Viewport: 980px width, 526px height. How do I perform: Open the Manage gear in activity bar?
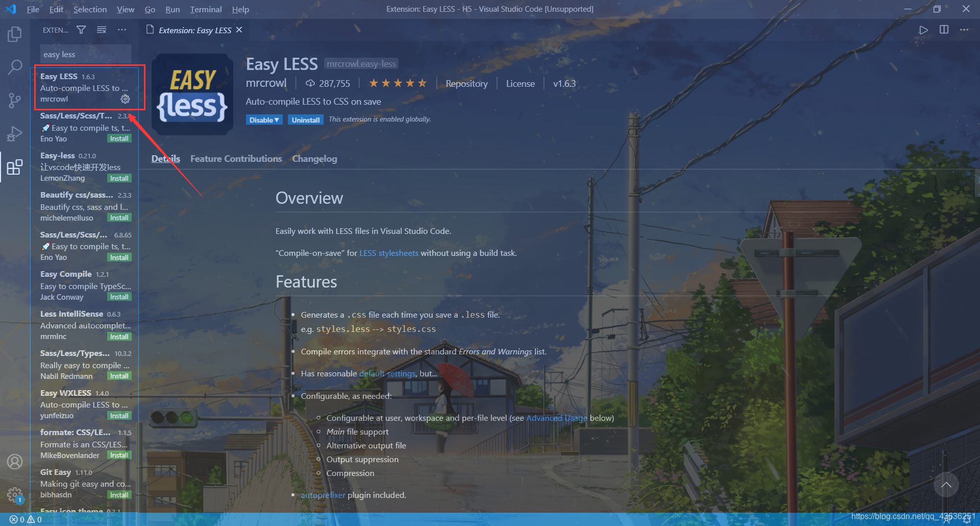pos(15,494)
